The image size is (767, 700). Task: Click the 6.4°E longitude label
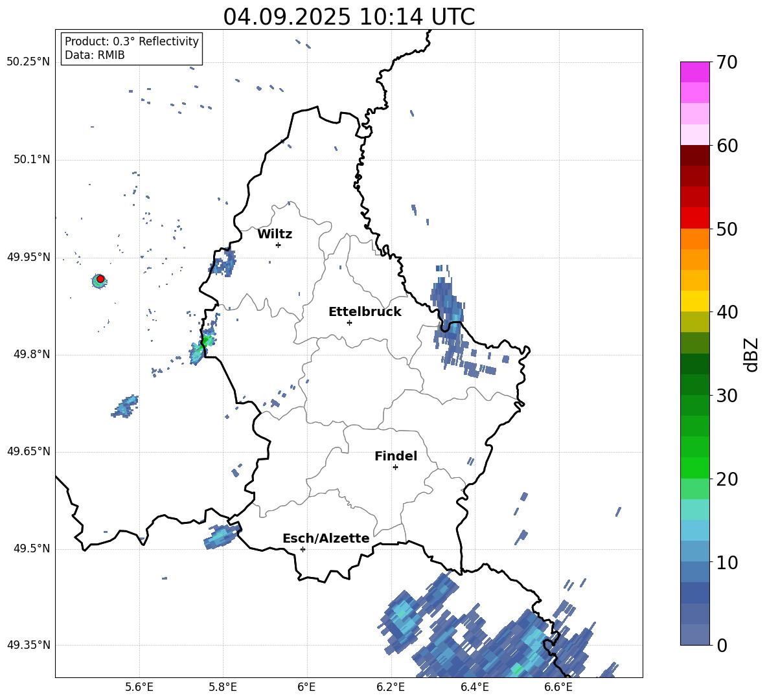point(474,687)
